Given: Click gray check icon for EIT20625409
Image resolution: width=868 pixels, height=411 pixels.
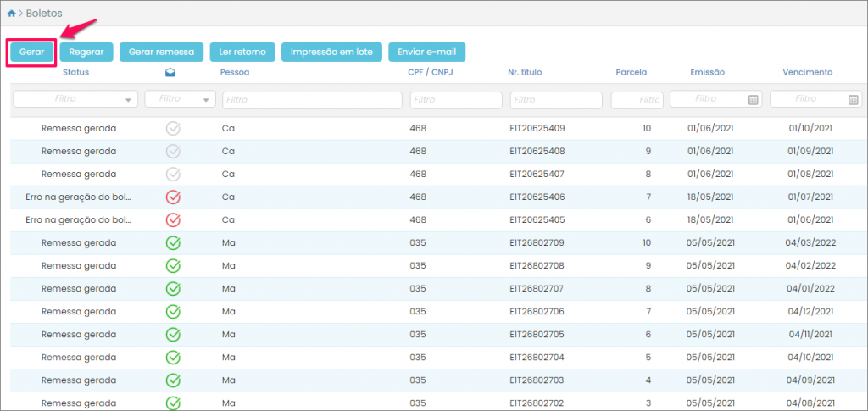Looking at the screenshot, I should click(173, 129).
